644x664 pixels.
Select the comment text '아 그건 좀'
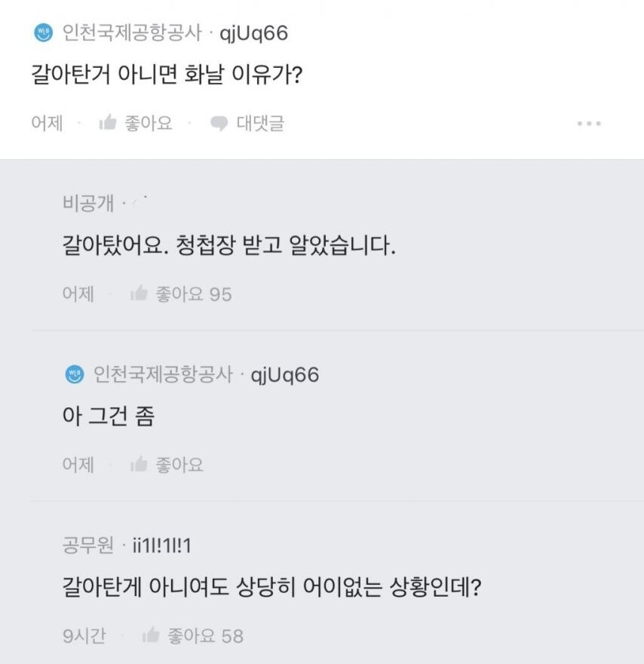[109, 417]
